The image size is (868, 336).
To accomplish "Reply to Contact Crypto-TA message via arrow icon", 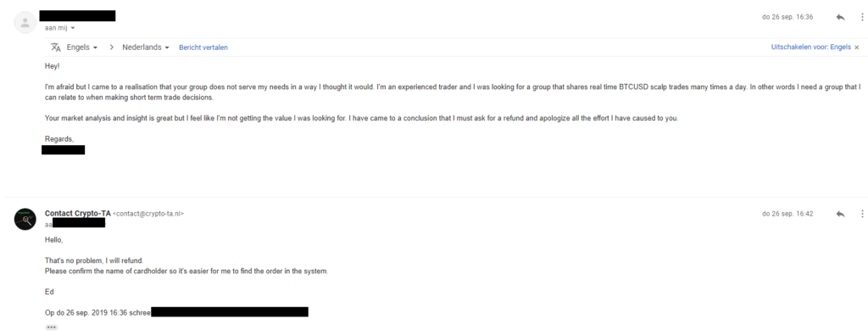I will (840, 214).
